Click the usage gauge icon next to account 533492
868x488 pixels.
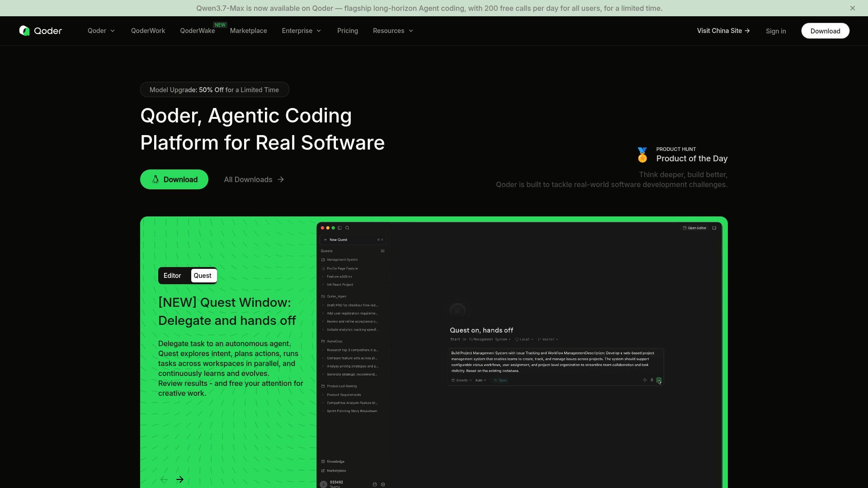point(375,484)
